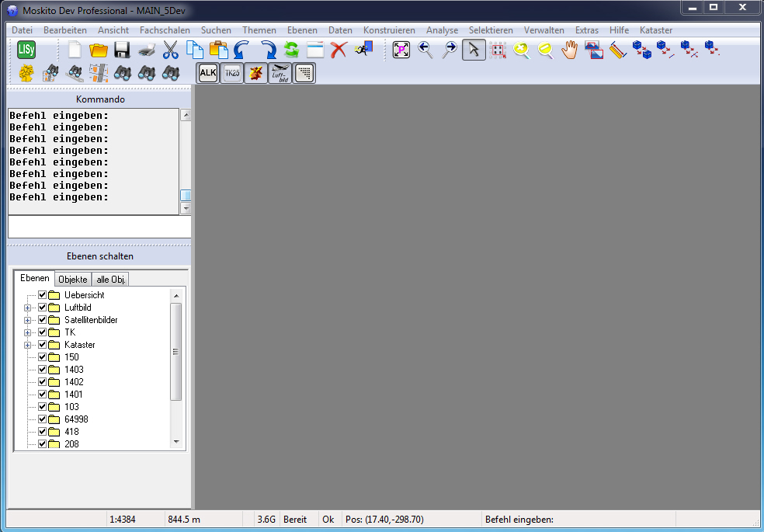Click Kommando panel scroll-down arrow
Screen dimensions: 764x532
(x=186, y=208)
